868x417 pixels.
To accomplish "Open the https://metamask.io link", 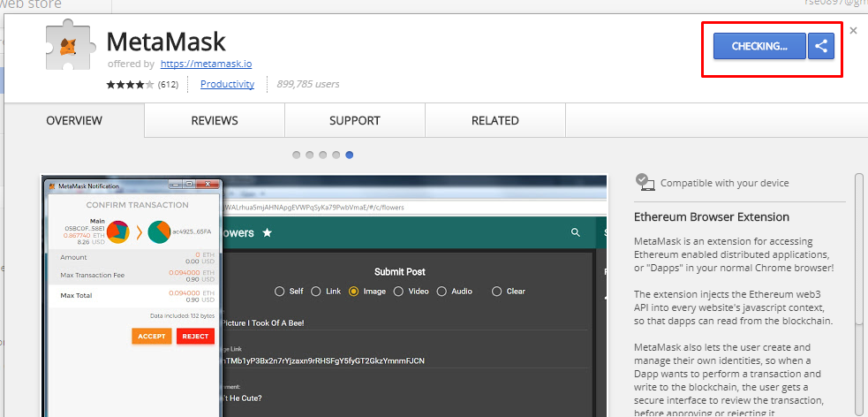I will tap(206, 64).
